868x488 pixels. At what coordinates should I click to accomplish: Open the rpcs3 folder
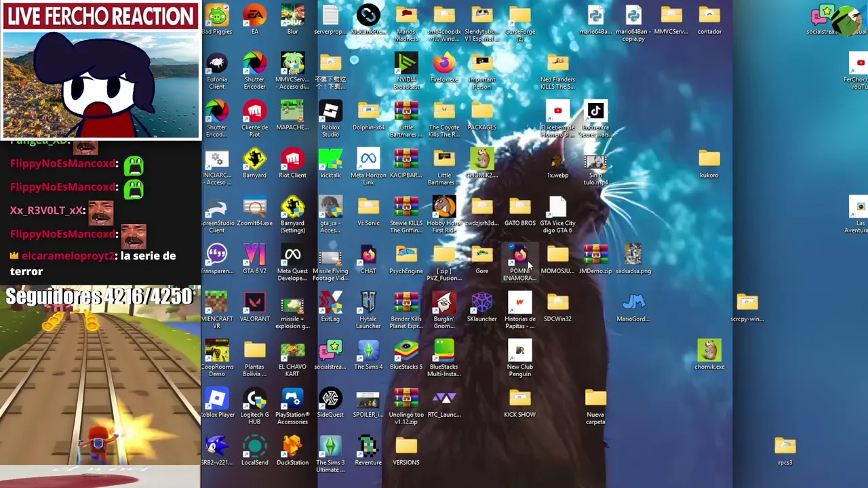tap(785, 447)
